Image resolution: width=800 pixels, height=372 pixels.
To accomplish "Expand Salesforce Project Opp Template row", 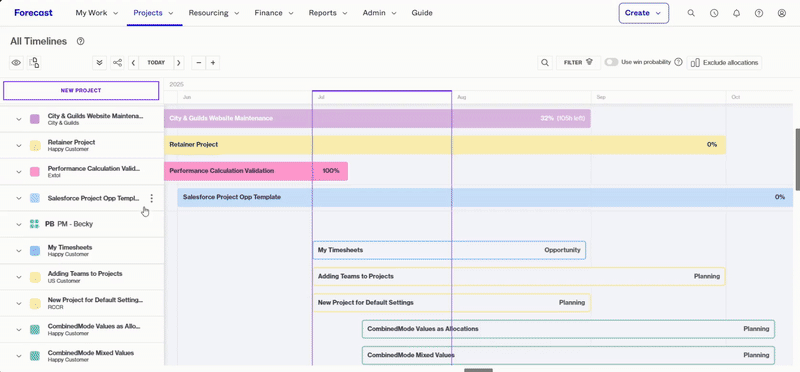I will tap(19, 198).
